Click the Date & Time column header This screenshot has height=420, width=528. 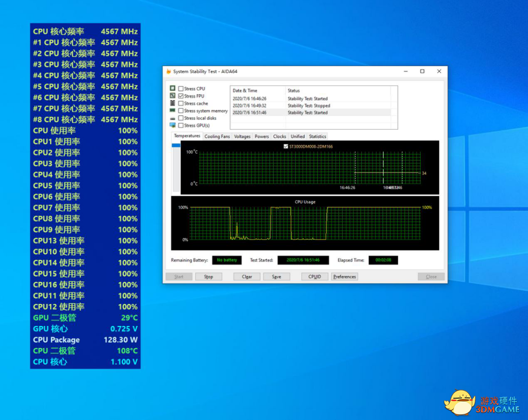257,91
